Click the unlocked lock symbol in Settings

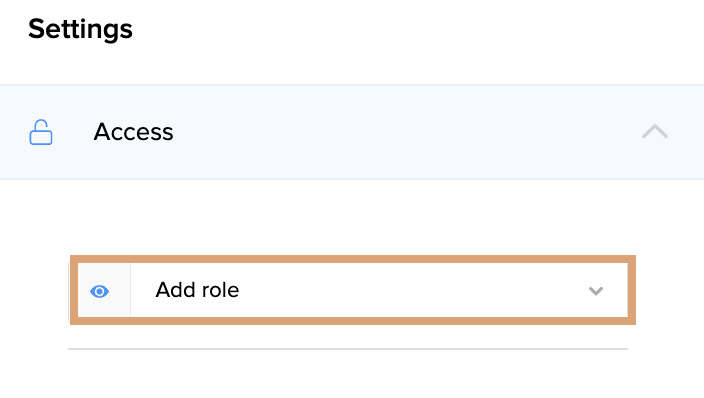(41, 132)
